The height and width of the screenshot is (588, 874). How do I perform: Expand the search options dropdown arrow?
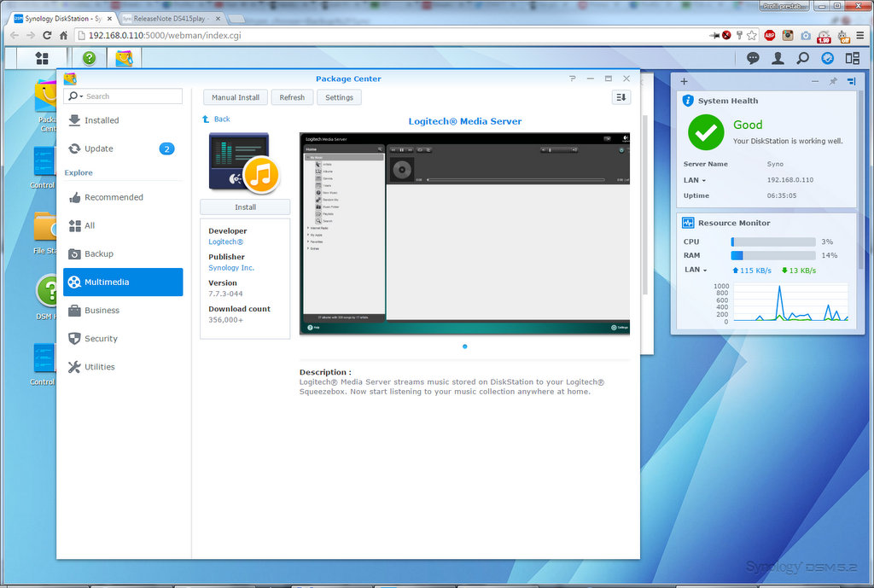[x=81, y=96]
